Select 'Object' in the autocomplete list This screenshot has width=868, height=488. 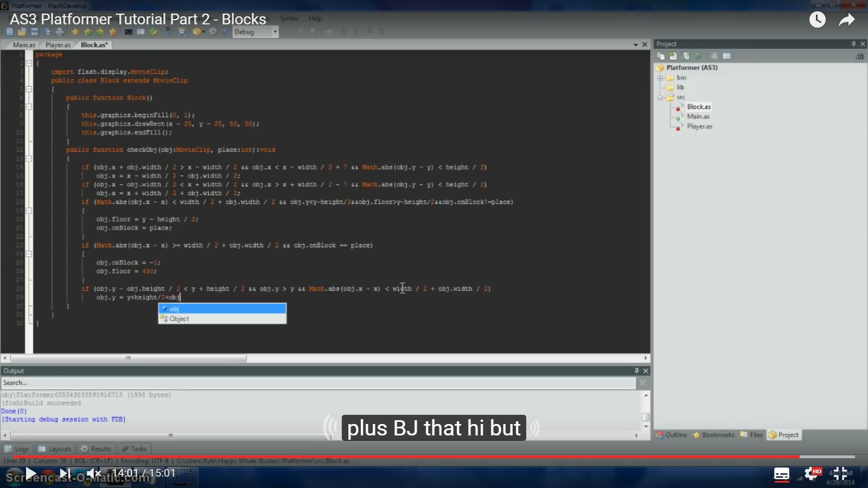(x=222, y=319)
